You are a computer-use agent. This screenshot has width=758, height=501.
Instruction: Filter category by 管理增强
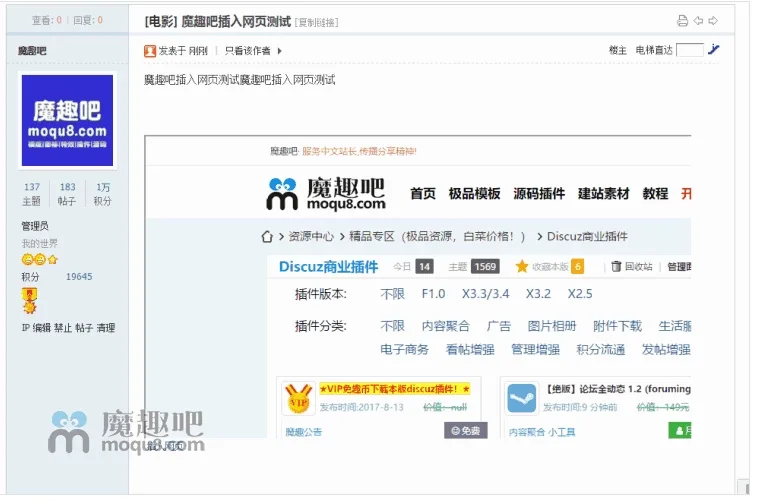coord(536,350)
